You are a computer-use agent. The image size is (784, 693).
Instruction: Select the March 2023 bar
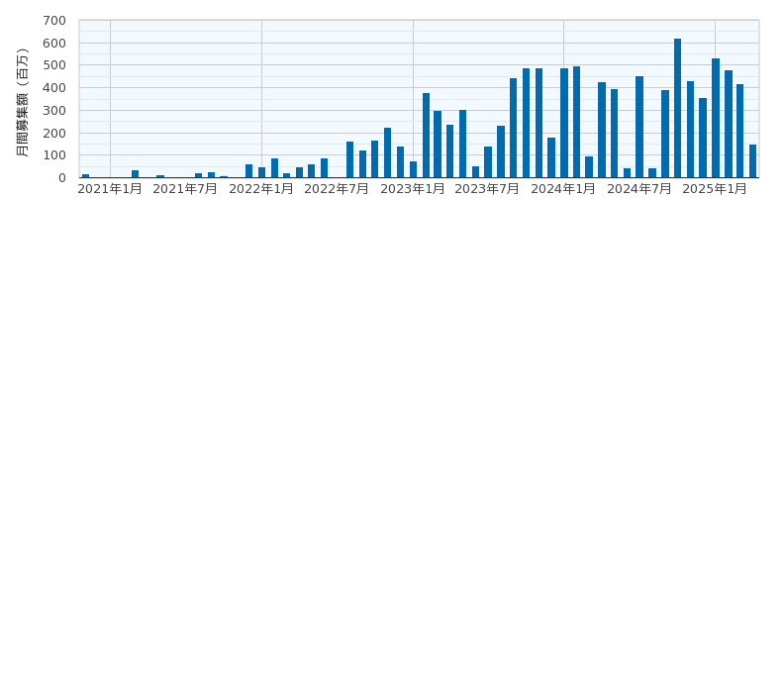coord(438,145)
